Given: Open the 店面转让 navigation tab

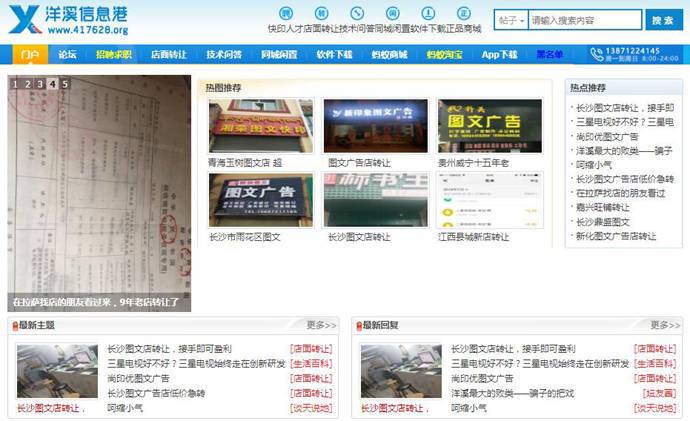Looking at the screenshot, I should pyautogui.click(x=168, y=54).
